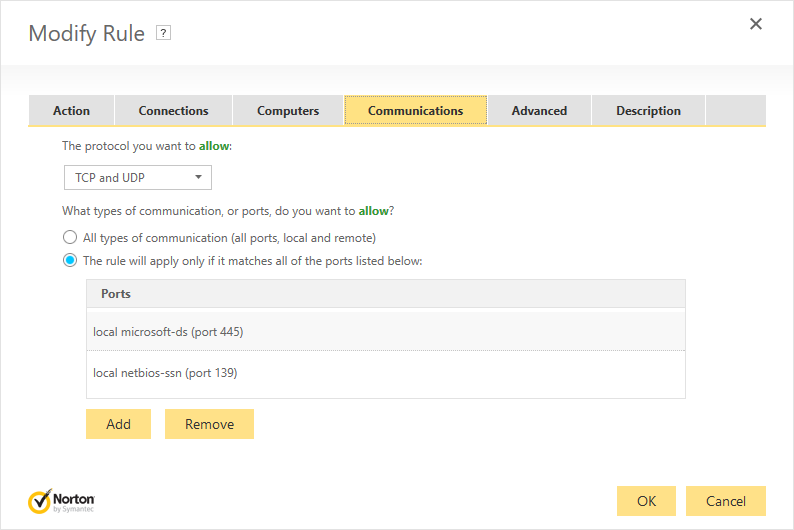Click the Ports column header
The image size is (794, 530).
[x=386, y=294]
